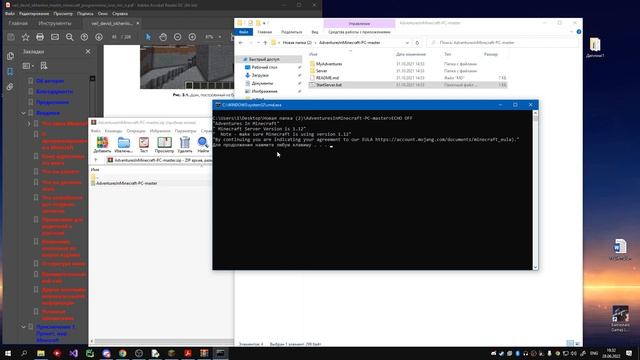The image size is (640, 360).
Task: Click the command prompt vertical scrollbar
Action: pyautogui.click(x=535, y=190)
